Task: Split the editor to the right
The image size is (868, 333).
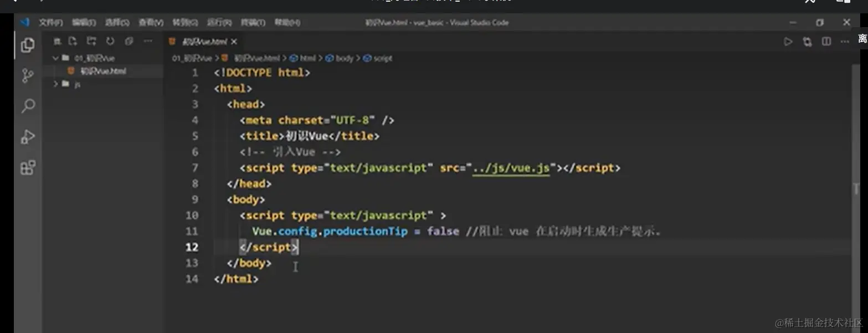Action: (x=826, y=42)
